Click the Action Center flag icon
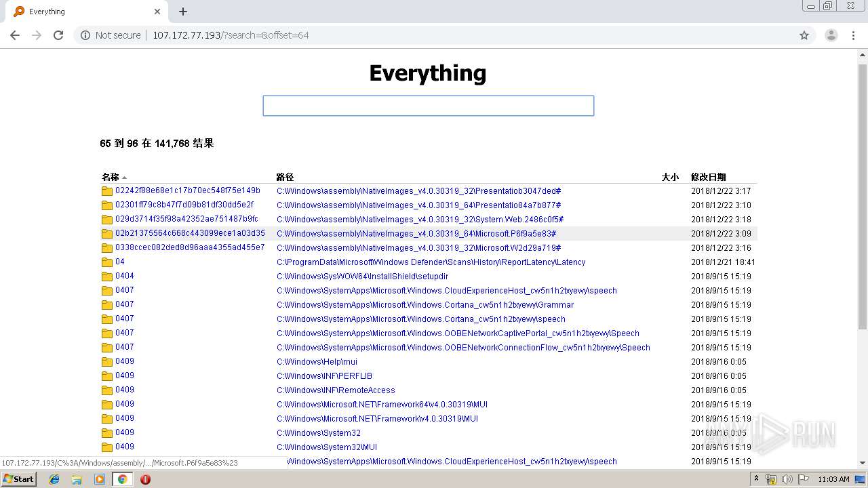 click(x=804, y=479)
